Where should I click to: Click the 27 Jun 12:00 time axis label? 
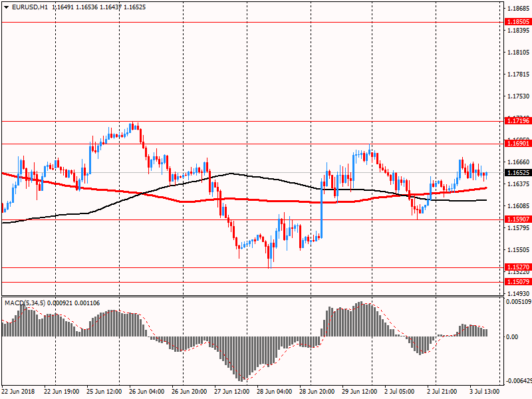pos(231,392)
